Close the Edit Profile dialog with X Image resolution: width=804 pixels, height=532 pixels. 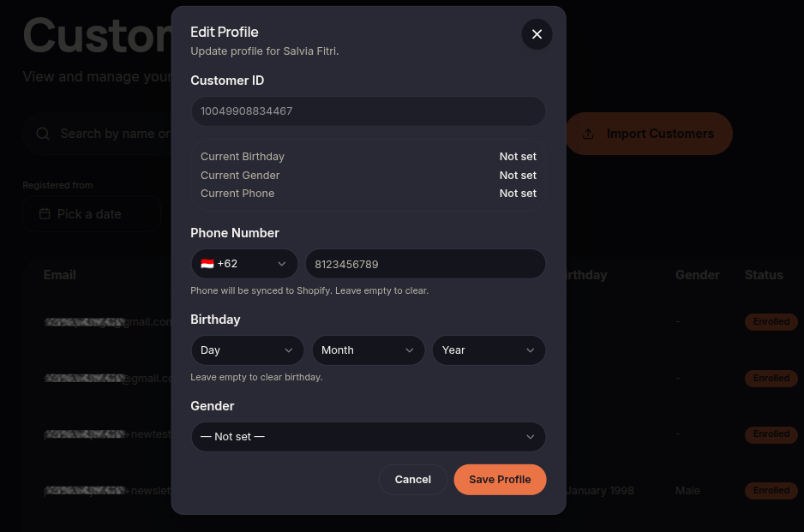tap(537, 34)
